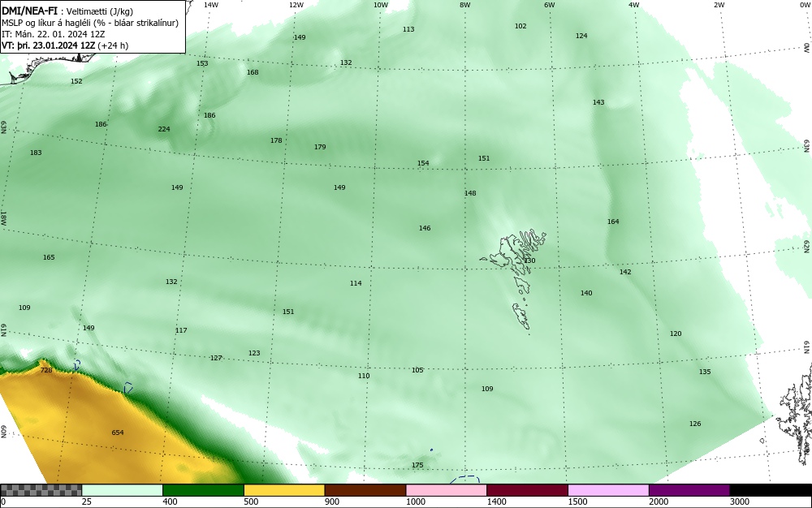Viewport: 812px width, 508px height.
Task: Click the value 130 over the Faroe Islands
Action: tap(529, 260)
